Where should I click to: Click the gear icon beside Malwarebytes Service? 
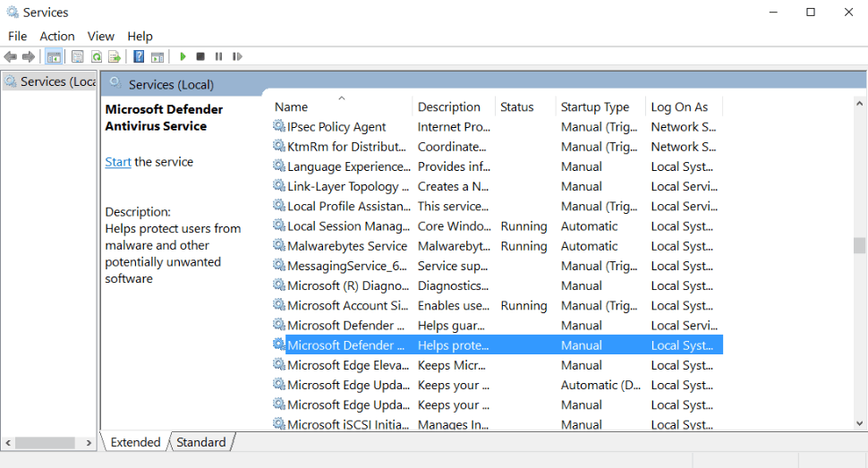(279, 246)
